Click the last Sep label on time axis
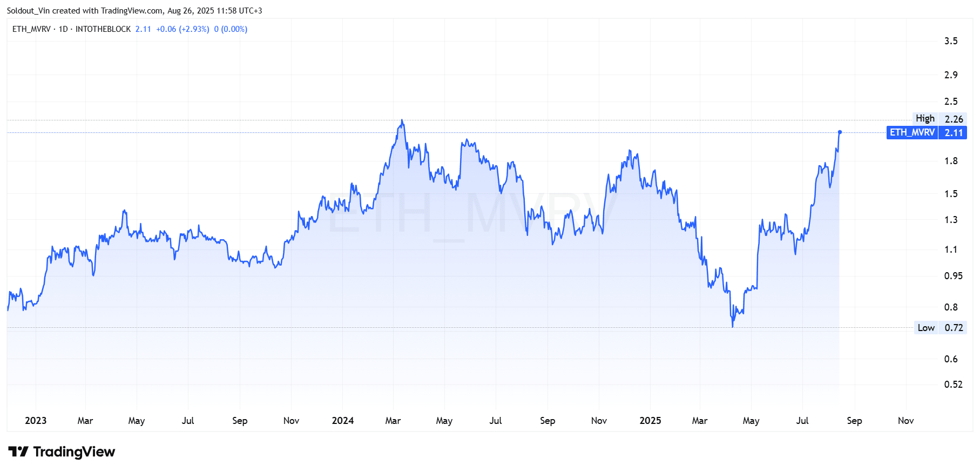Image resolution: width=980 pixels, height=472 pixels. pyautogui.click(x=854, y=421)
